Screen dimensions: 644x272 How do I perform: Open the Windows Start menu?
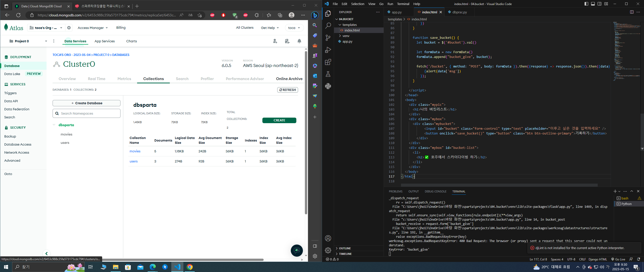[6, 267]
